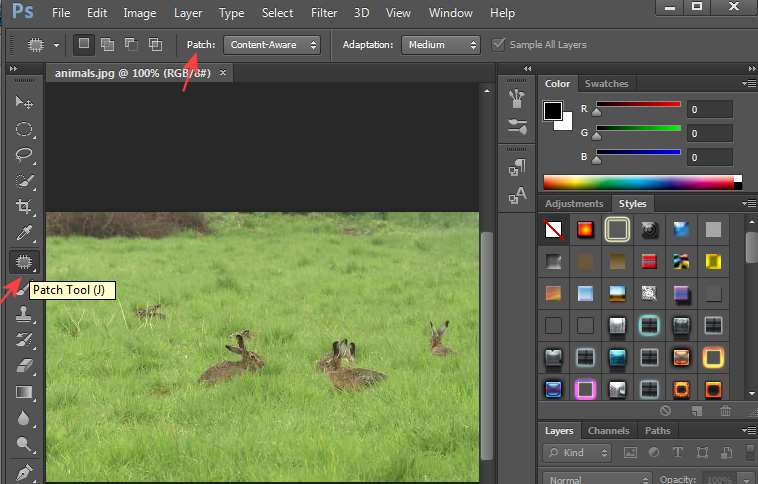
Task: Switch to the Swatches tab
Action: [606, 84]
